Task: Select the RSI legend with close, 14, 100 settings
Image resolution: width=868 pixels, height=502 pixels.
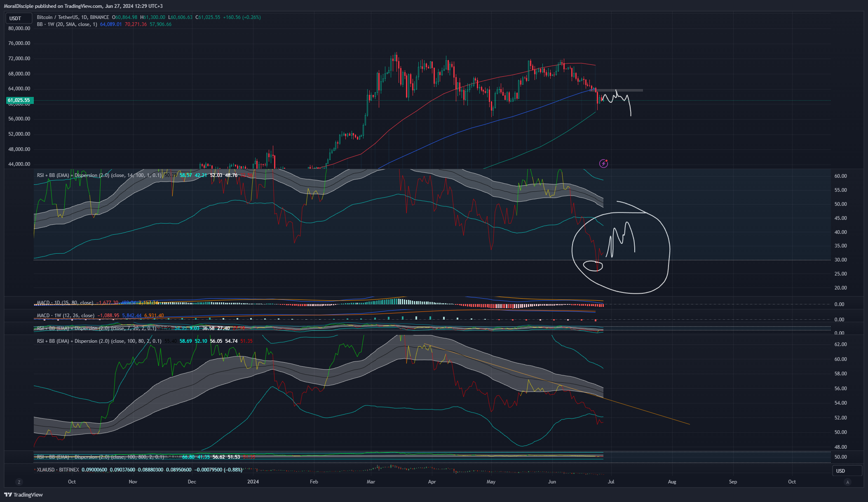Action: [99, 175]
